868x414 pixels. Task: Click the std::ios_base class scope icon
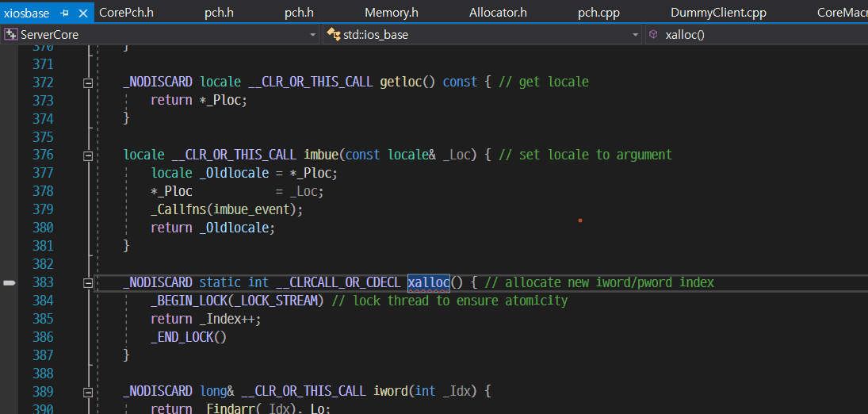[x=334, y=35]
